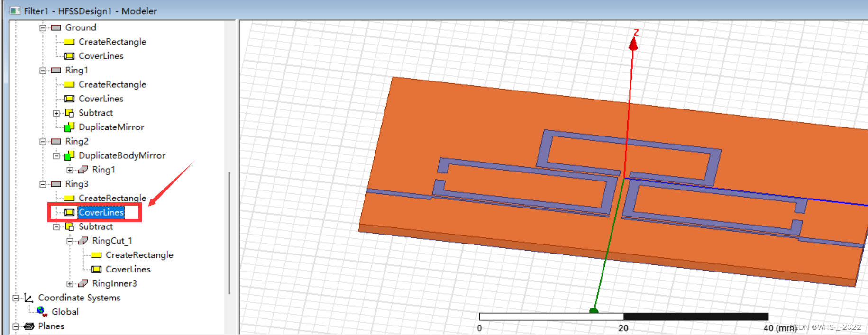Expand the RingInner3 node

pyautogui.click(x=70, y=284)
